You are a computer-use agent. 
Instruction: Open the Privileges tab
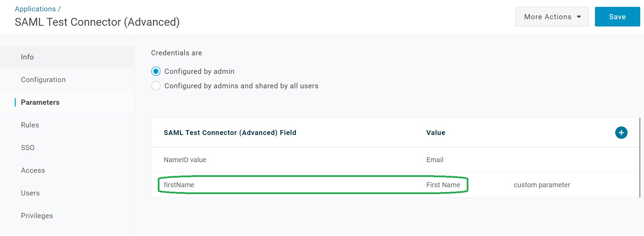[x=37, y=216]
